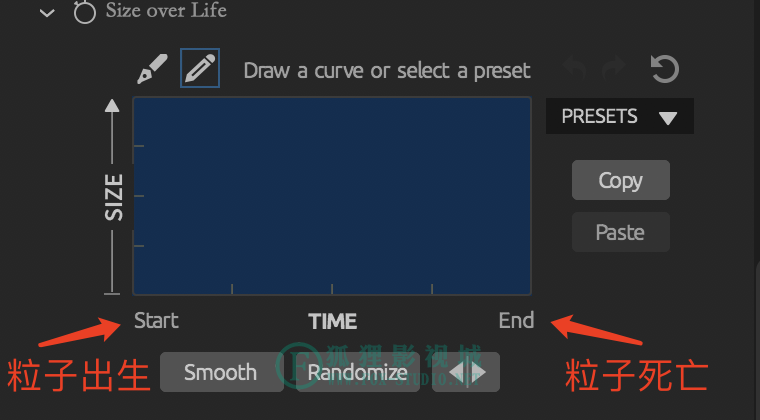Click the TIME axis label
This screenshot has height=420, width=760.
(x=332, y=321)
